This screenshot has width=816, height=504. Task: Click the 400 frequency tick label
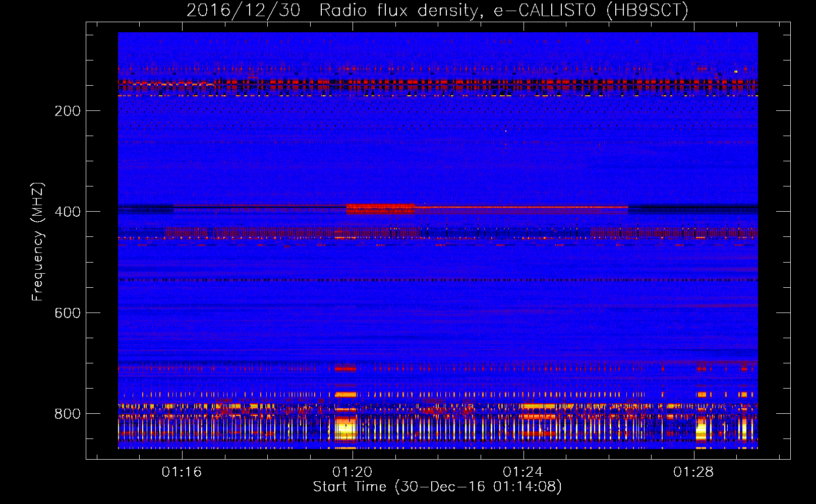click(68, 212)
